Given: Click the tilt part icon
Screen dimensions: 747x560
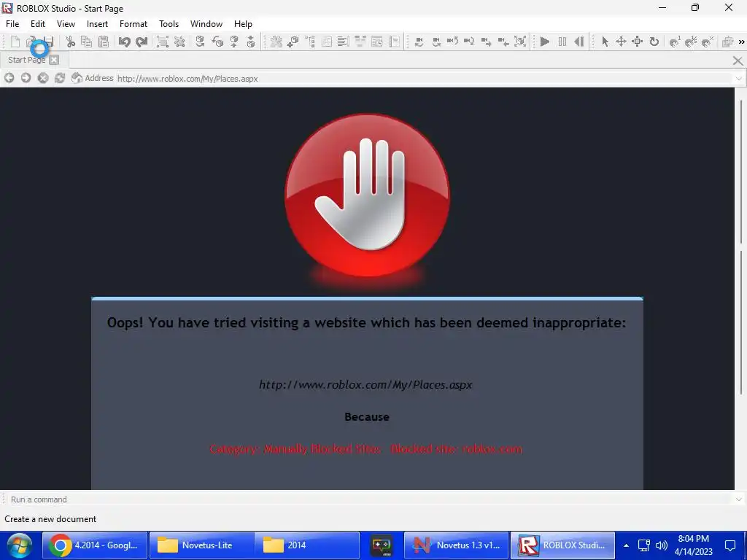Looking at the screenshot, I should (x=217, y=42).
